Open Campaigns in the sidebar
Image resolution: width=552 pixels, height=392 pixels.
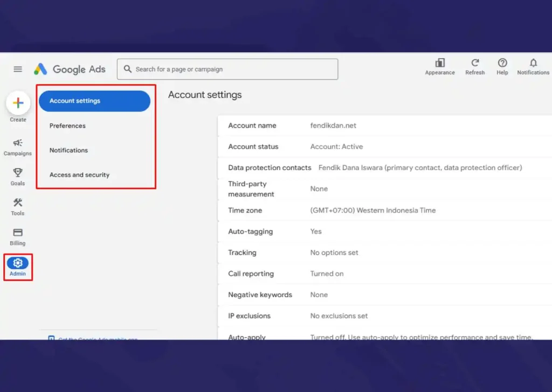pos(18,148)
